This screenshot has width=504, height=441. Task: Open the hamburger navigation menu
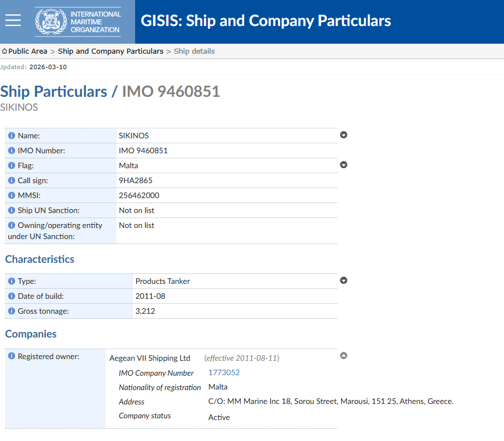click(x=13, y=21)
